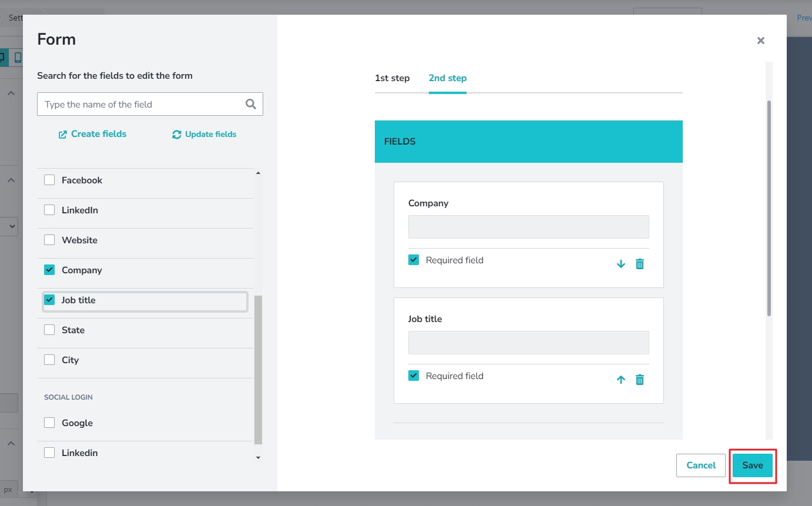Viewport: 812px width, 506px height.
Task: Move the Job title field up with the arrow
Action: (620, 379)
